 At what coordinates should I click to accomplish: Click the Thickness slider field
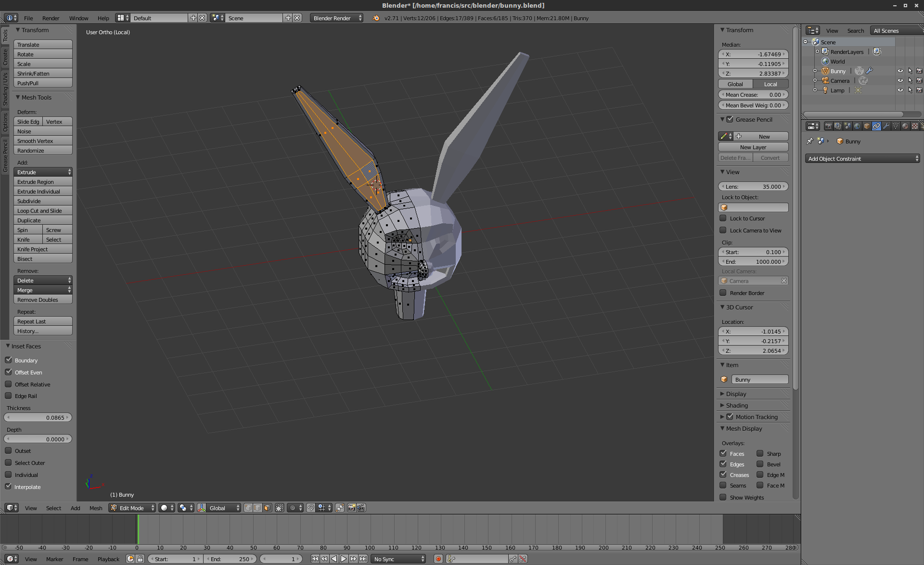[38, 417]
